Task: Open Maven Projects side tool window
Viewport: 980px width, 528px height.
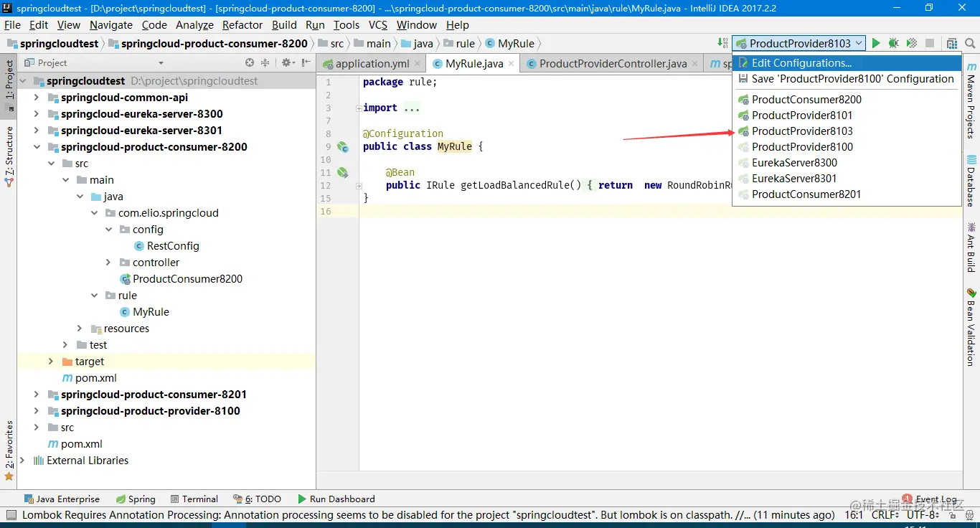Action: pos(971,100)
